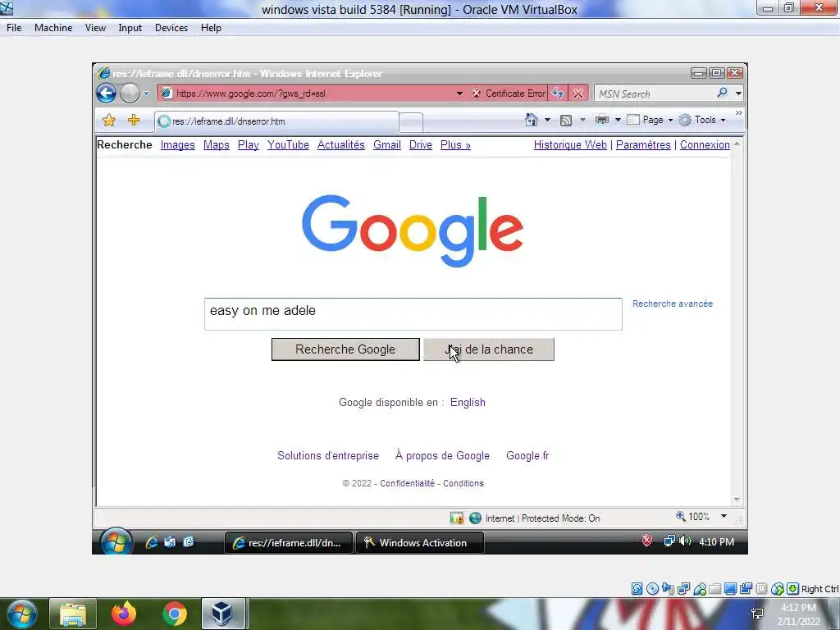Image resolution: width=840 pixels, height=630 pixels.
Task: Click third Quick Launch icon in Vista taskbar
Action: point(189,542)
